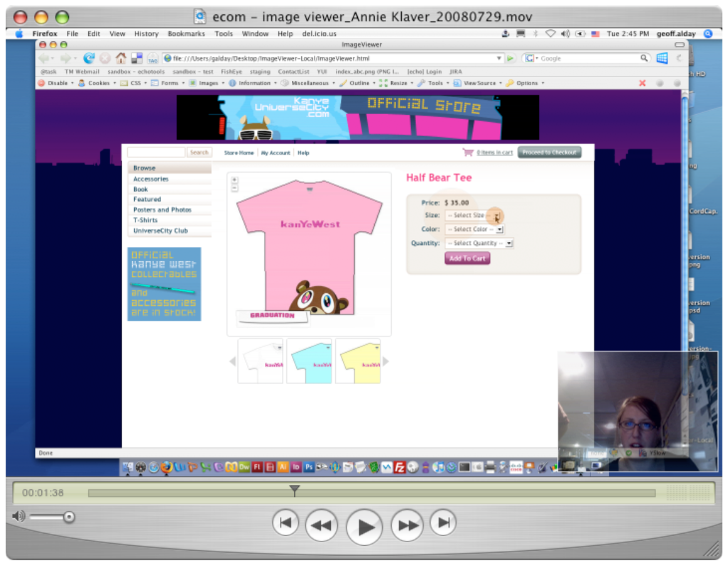The width and height of the screenshot is (728, 567).
Task: Open the View Source dropdown
Action: (478, 83)
